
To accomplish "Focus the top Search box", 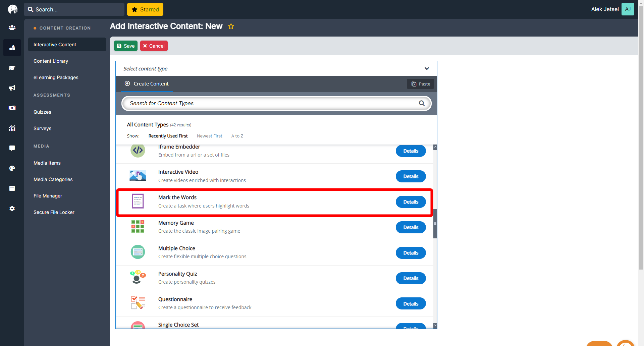I will coord(74,9).
